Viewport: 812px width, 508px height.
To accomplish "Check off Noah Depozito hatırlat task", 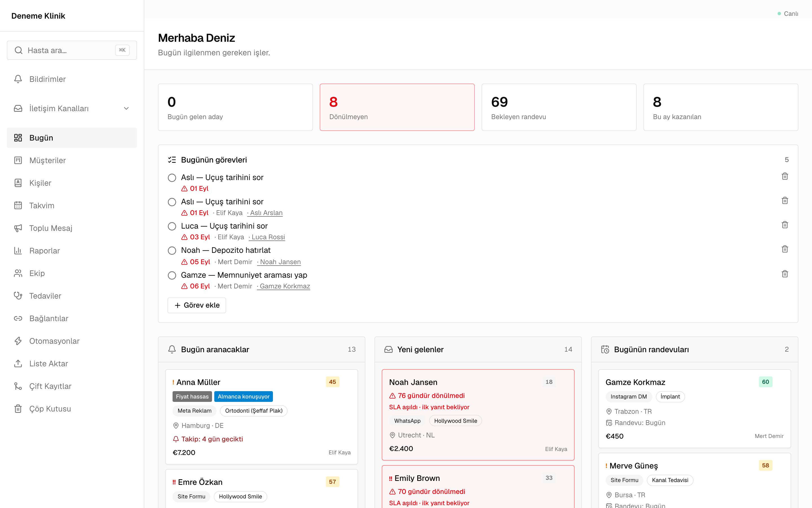I will pos(172,250).
